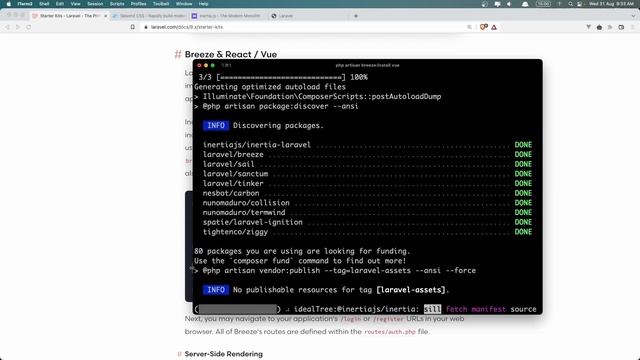This screenshot has height=360, width=640.
Task: Go back in browser history
Action: (x=8, y=27)
